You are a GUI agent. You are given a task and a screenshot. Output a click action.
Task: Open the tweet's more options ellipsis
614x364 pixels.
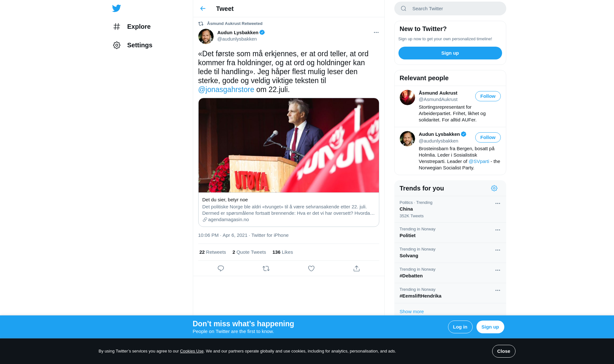(376, 32)
